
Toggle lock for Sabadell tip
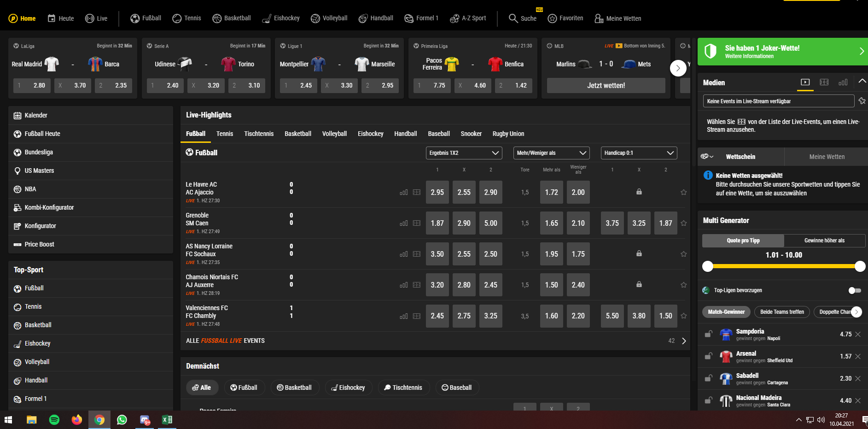(709, 378)
